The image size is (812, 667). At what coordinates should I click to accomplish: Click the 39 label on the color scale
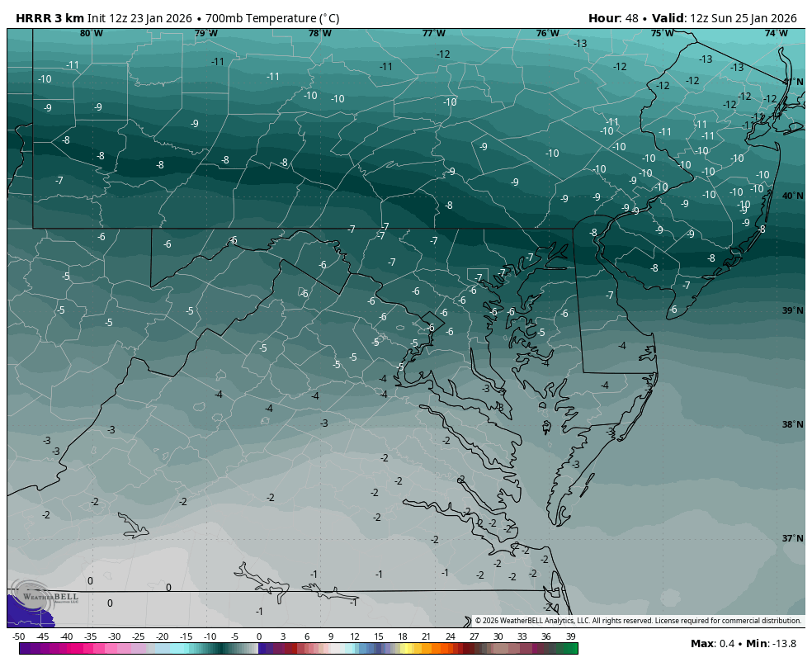[x=570, y=636]
